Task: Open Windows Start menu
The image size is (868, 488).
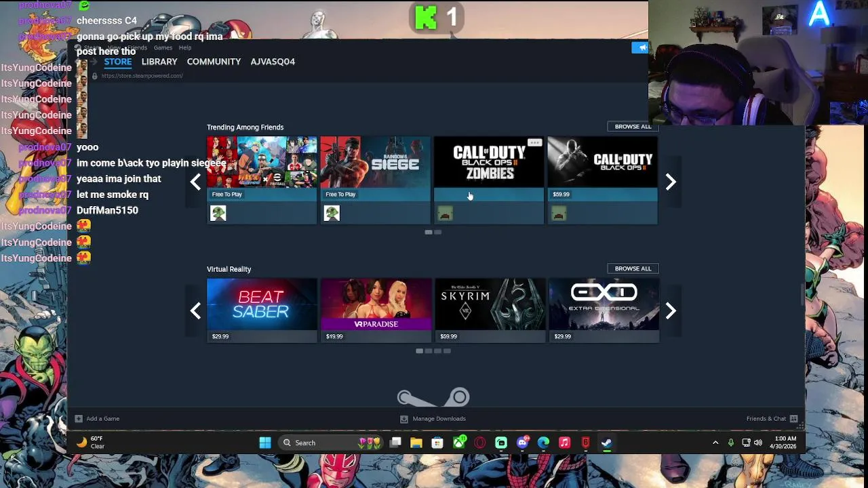Action: click(265, 443)
